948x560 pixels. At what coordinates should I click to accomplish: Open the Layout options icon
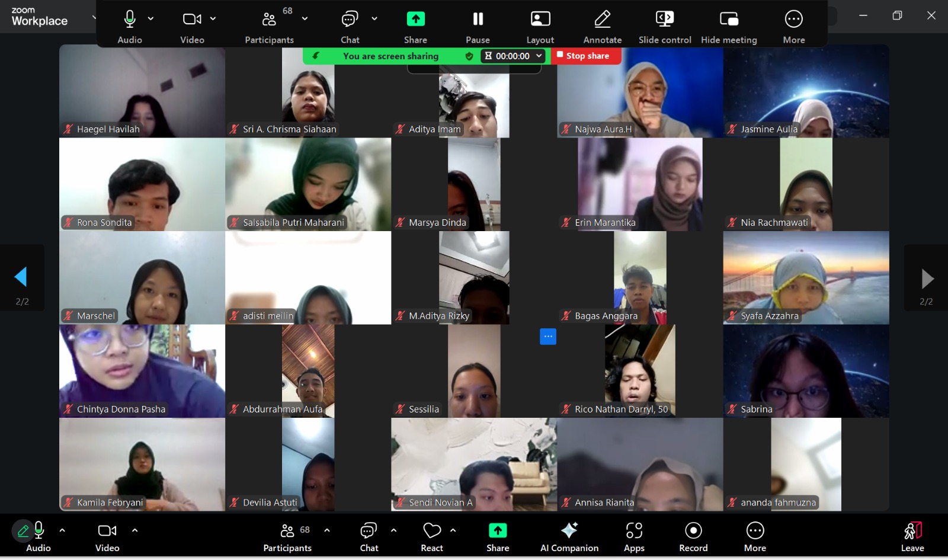(540, 20)
